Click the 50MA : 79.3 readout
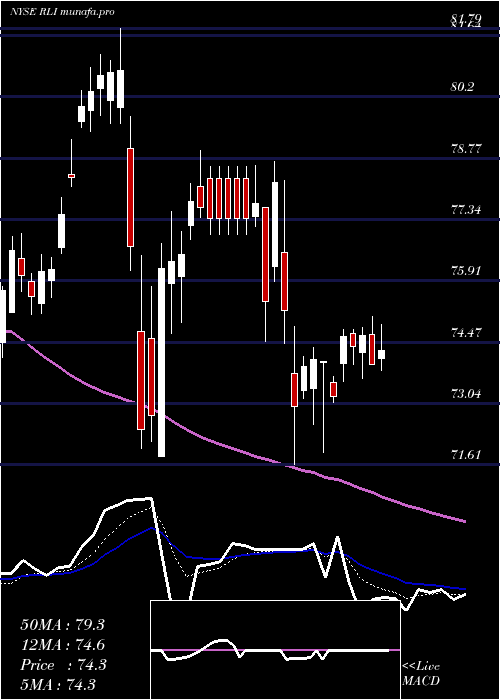500x700 pixels. 62,625
